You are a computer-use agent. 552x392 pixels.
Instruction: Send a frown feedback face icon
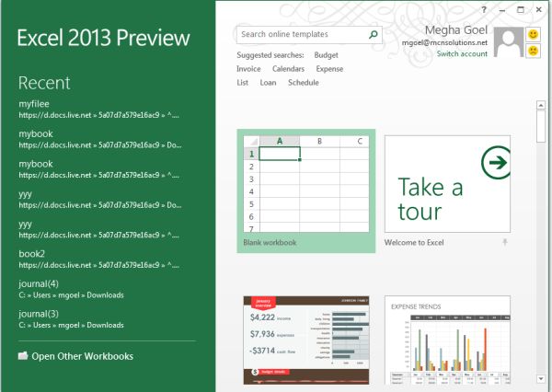click(534, 51)
